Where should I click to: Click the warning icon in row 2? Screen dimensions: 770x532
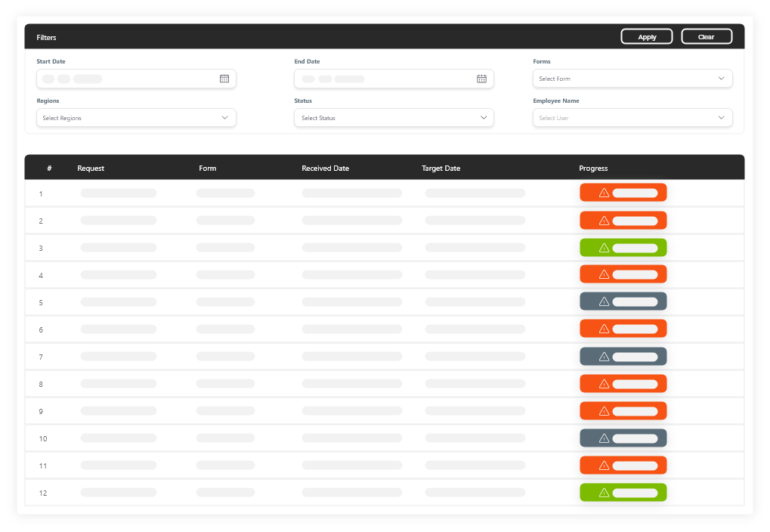tap(604, 221)
